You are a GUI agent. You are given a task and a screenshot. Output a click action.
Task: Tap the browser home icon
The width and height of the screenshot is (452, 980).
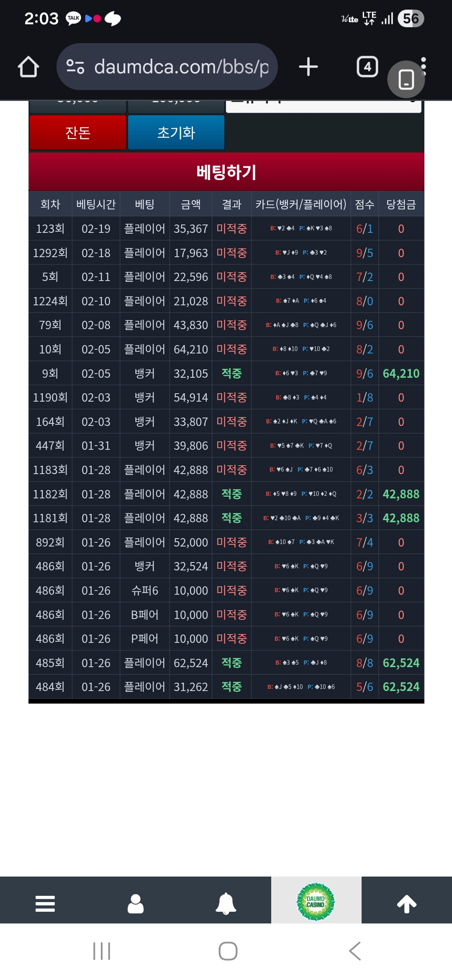28,67
